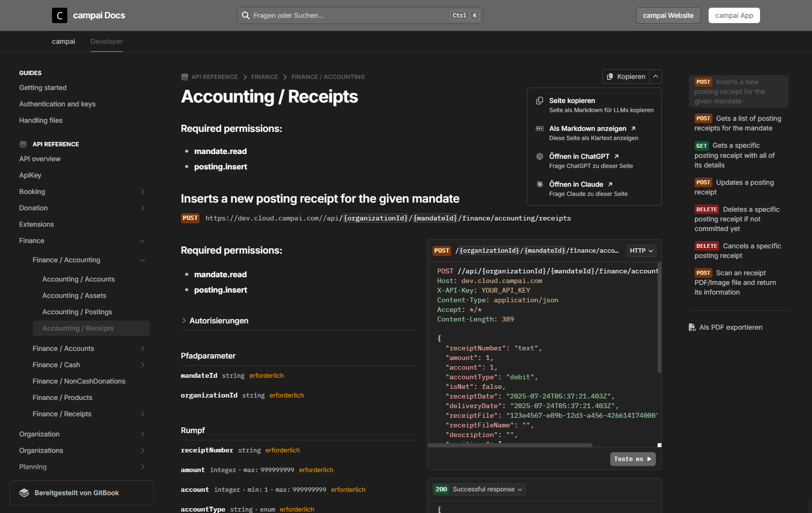Expand the Donation sidebar section
812x513 pixels.
tap(142, 208)
